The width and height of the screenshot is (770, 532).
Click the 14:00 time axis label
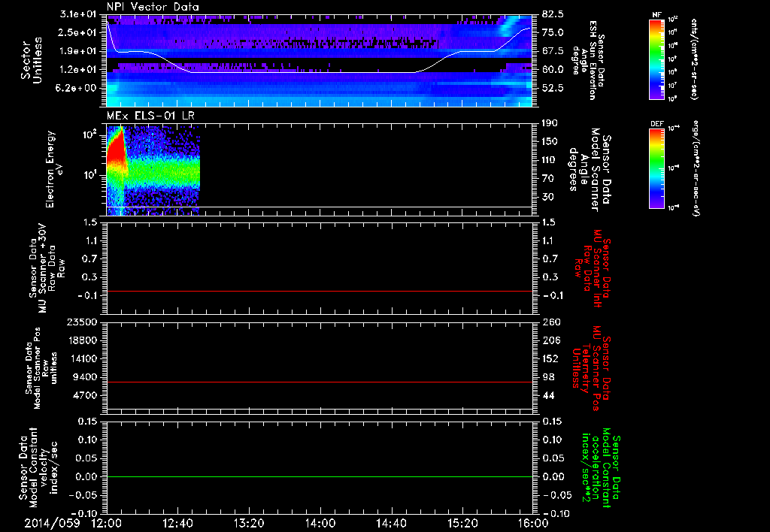click(320, 523)
